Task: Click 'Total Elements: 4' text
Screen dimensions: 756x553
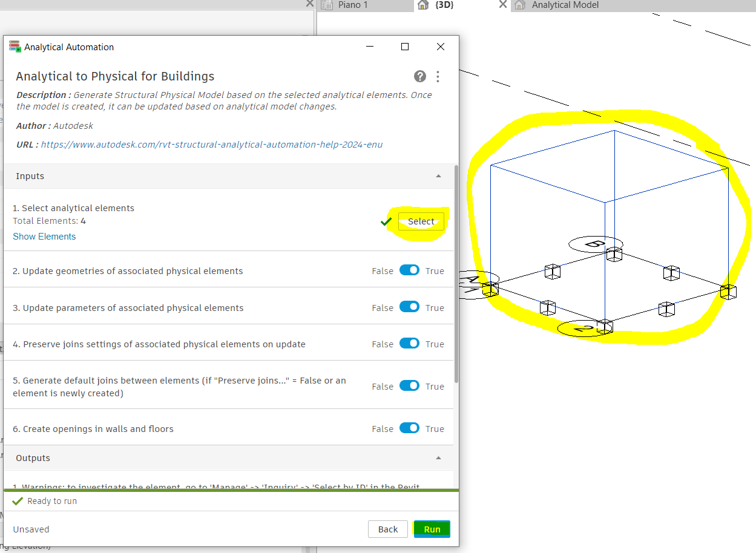Action: click(x=49, y=221)
